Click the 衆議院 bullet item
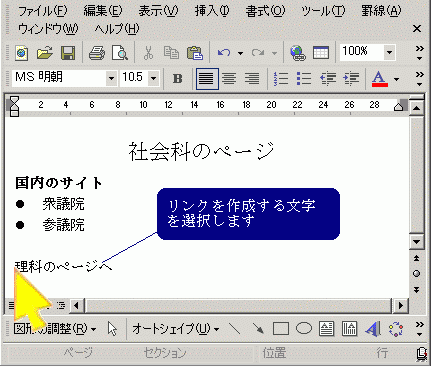Viewport: 431px width, 367px height. (63, 204)
